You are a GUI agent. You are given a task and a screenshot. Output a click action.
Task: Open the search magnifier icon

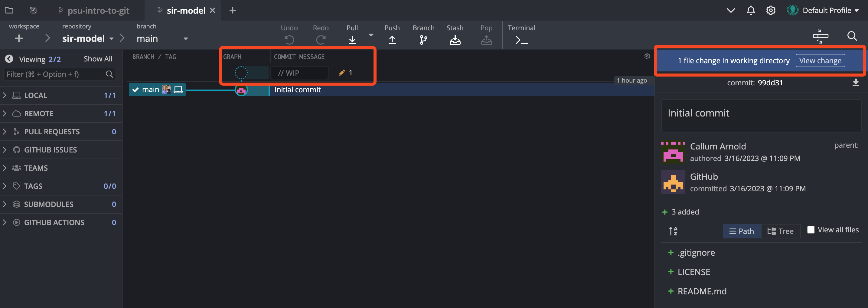(x=852, y=36)
